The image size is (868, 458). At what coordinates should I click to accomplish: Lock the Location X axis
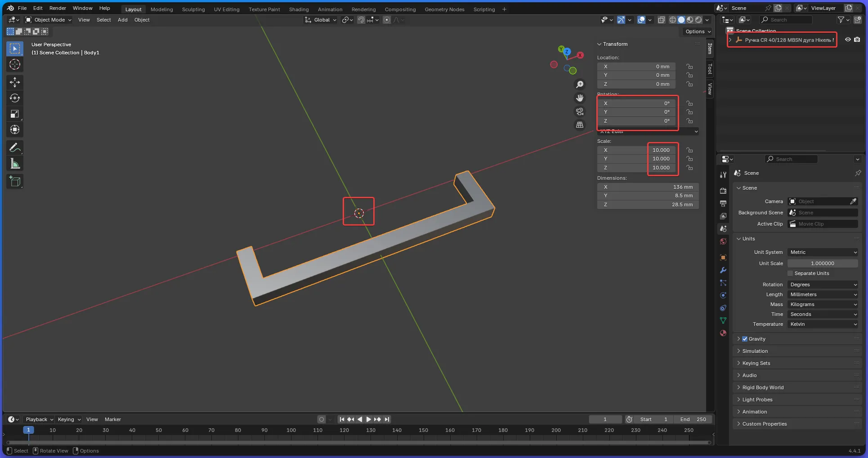pyautogui.click(x=689, y=67)
